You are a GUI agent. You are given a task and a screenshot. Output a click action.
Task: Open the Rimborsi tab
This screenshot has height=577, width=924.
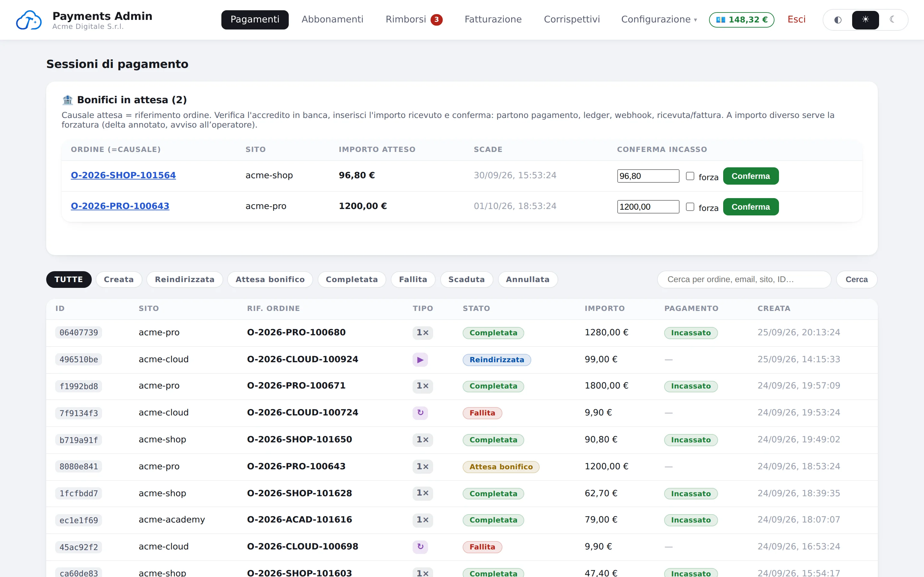[x=414, y=20]
